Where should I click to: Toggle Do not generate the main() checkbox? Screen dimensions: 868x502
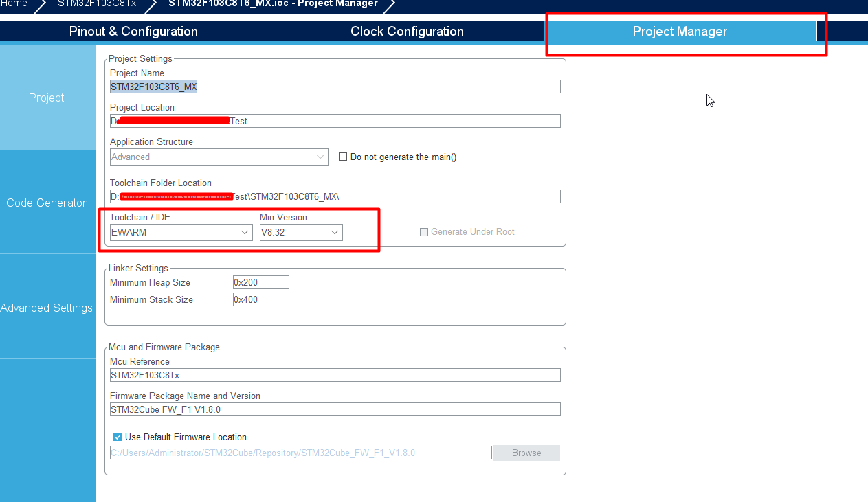tap(343, 157)
